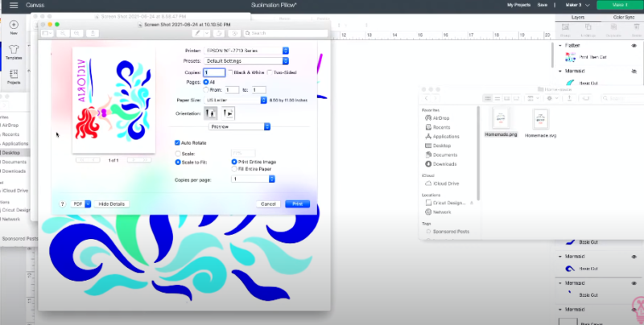Open the Templates t-shirt icon
644x325 pixels.
tap(14, 51)
